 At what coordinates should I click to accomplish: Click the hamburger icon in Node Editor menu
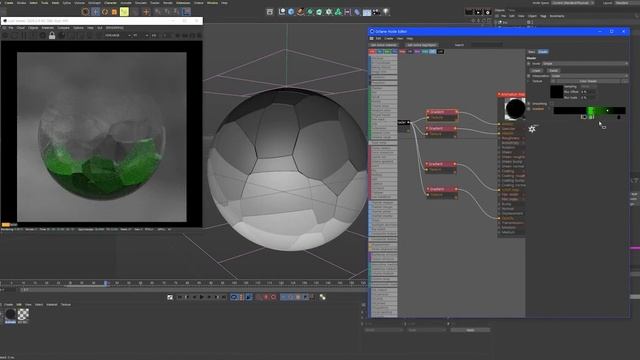371,38
